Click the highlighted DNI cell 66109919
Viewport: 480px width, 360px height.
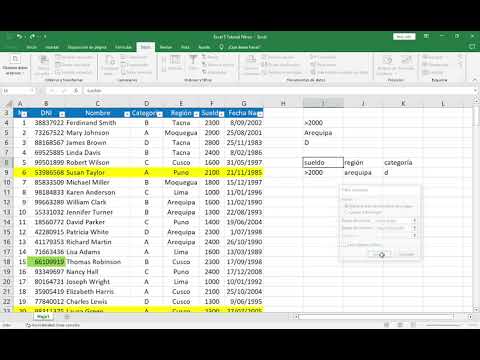tap(46, 262)
